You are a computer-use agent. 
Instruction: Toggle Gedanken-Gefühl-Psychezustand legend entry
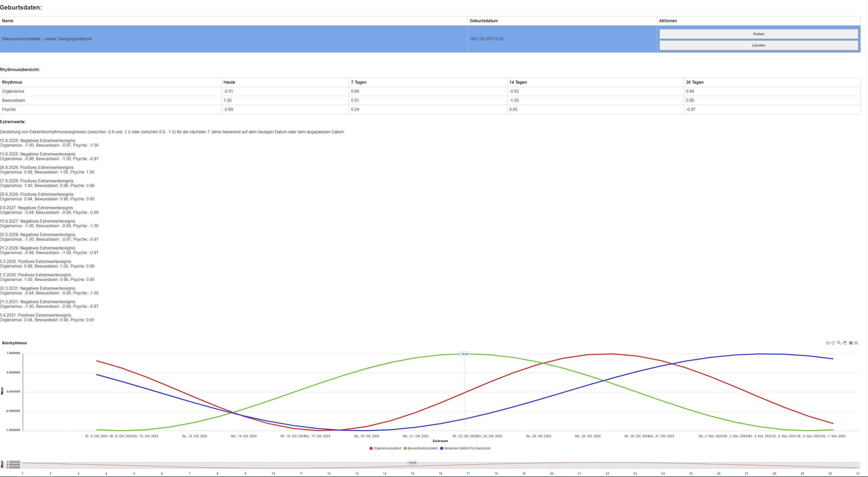coord(467,448)
